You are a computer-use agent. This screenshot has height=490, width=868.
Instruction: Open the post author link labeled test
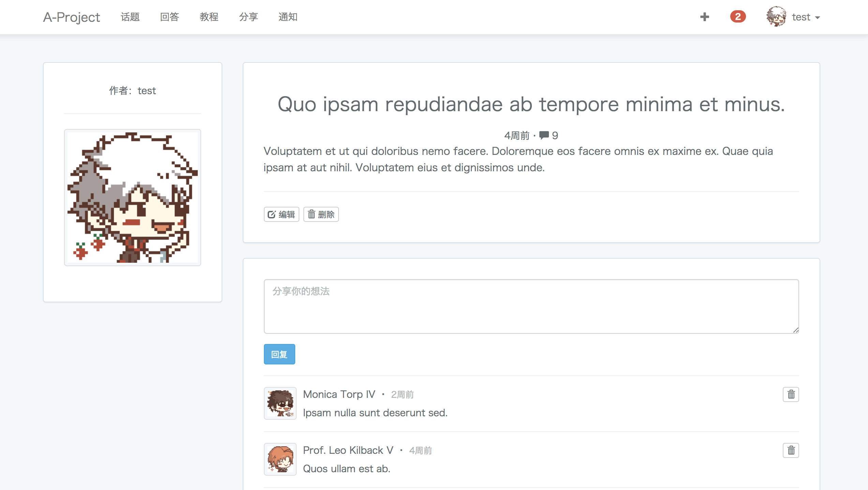[147, 91]
